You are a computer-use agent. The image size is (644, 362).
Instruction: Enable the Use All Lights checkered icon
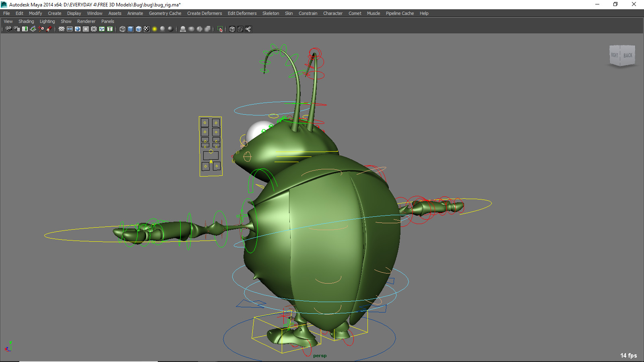[x=147, y=29]
